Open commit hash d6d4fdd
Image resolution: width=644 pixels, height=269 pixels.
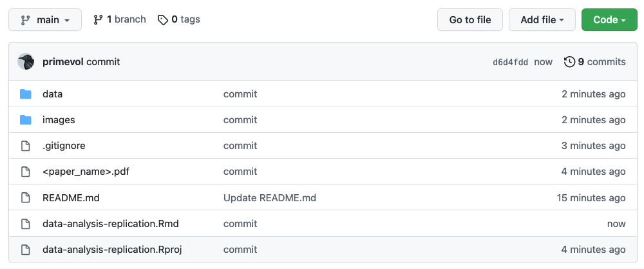point(510,63)
